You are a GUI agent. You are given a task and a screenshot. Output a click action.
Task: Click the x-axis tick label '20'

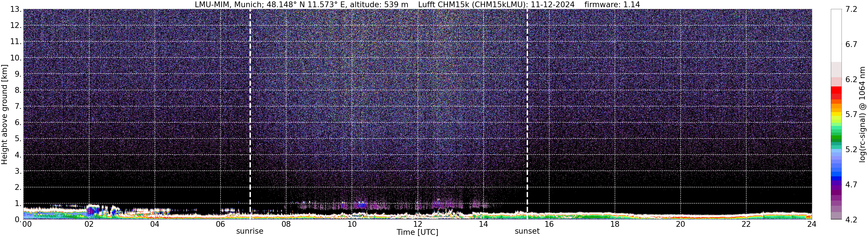pos(680,224)
